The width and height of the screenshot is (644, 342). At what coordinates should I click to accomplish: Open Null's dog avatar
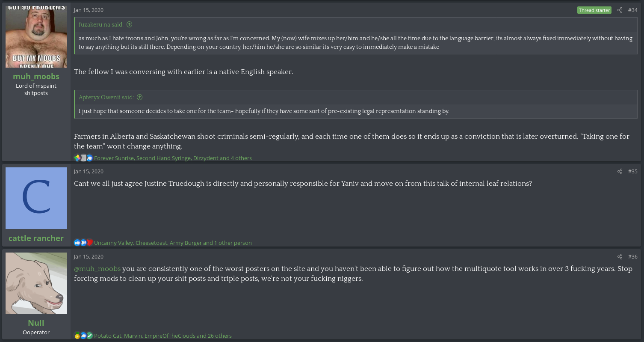pyautogui.click(x=36, y=283)
